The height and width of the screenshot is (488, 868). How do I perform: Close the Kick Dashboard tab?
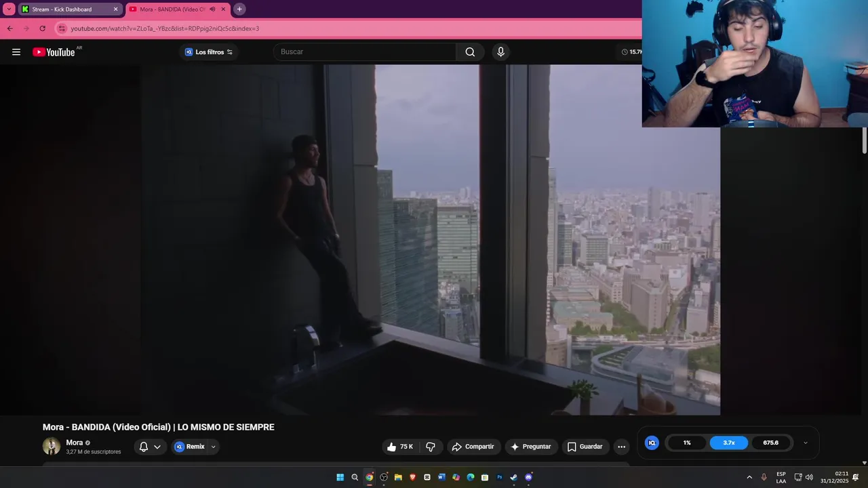tap(115, 9)
